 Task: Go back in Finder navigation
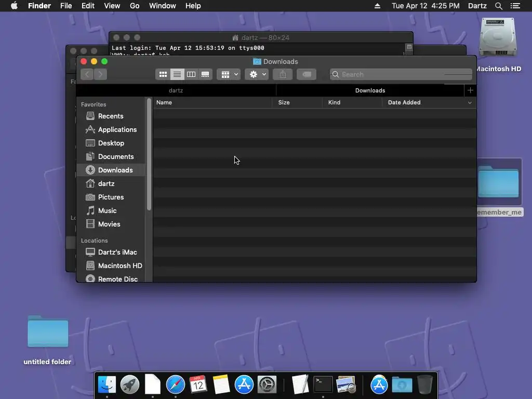tap(87, 74)
